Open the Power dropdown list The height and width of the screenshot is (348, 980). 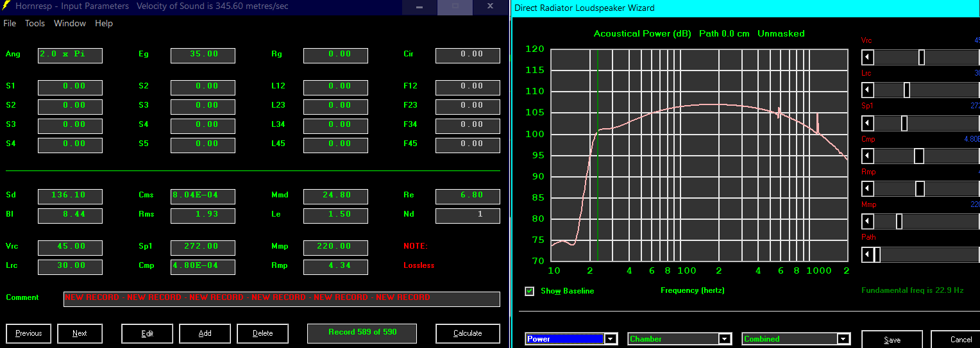pos(611,339)
